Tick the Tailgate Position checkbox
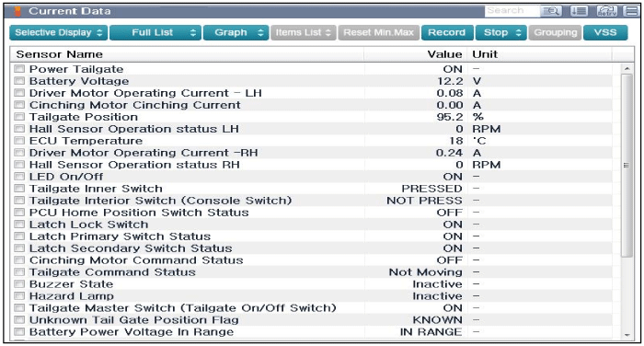This screenshot has width=644, height=346. click(x=19, y=117)
